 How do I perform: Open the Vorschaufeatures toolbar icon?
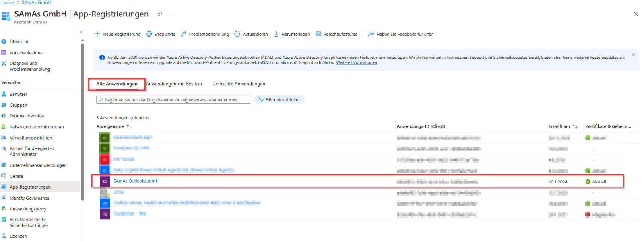[318, 34]
